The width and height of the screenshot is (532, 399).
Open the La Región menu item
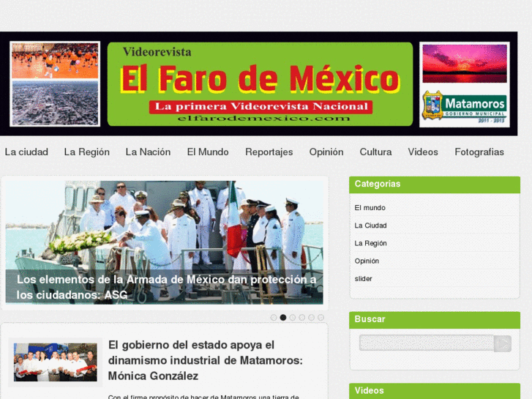(x=87, y=152)
